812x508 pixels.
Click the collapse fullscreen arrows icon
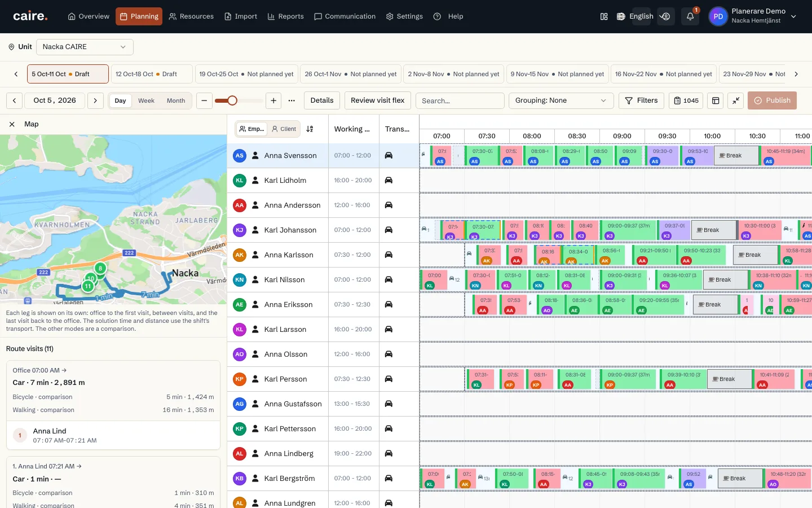pyautogui.click(x=736, y=100)
